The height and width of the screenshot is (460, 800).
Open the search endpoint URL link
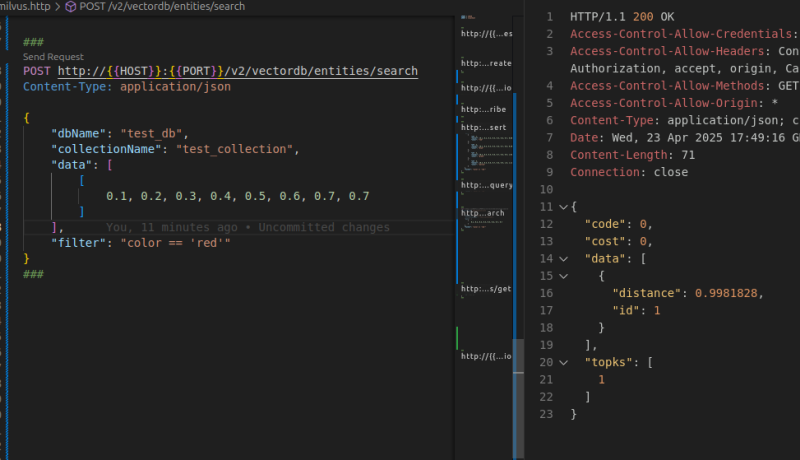(x=237, y=71)
